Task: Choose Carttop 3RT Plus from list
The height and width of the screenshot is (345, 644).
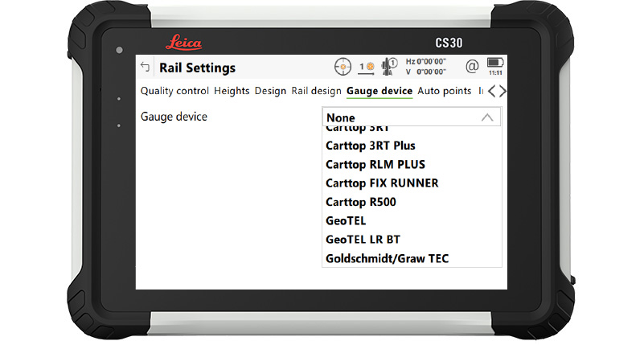Action: [370, 146]
